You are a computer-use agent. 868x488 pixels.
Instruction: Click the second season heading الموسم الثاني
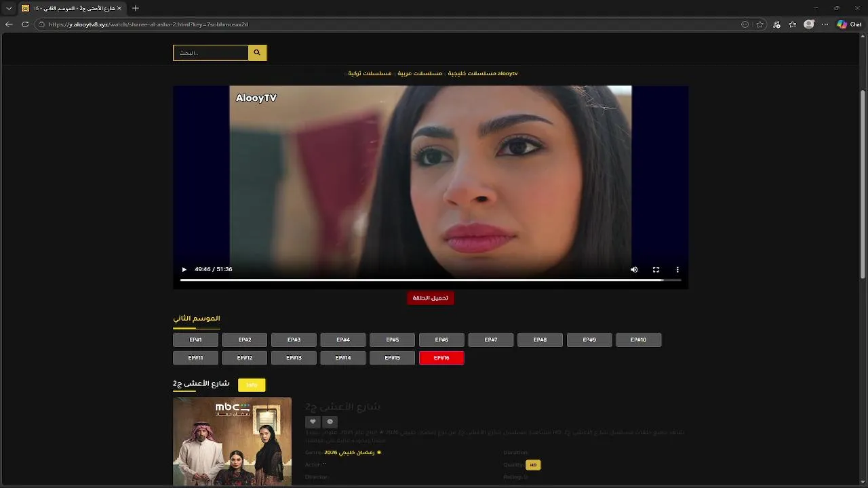pos(197,318)
